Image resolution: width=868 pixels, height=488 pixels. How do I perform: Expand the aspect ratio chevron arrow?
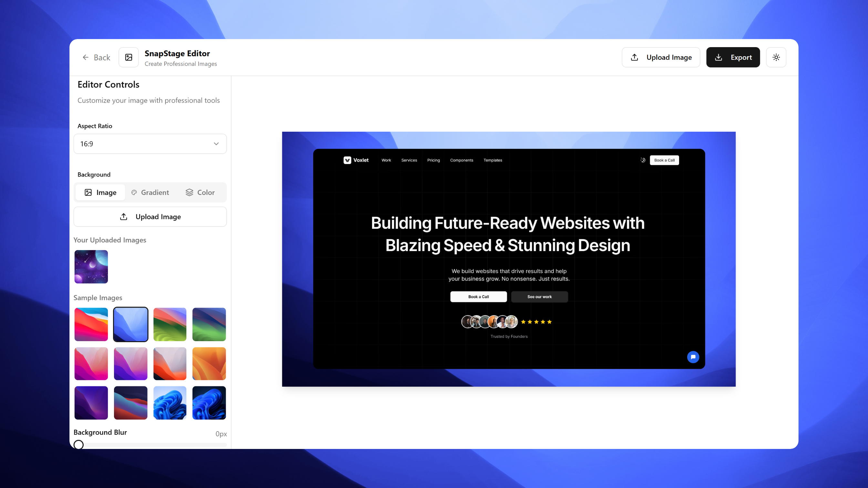216,144
